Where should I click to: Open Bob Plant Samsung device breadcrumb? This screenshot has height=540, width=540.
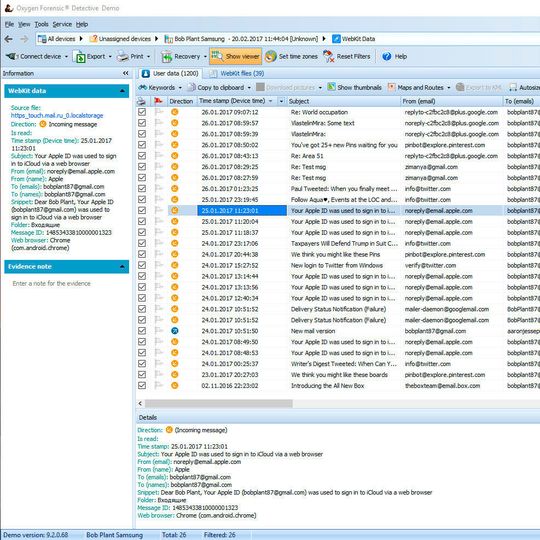[x=241, y=39]
